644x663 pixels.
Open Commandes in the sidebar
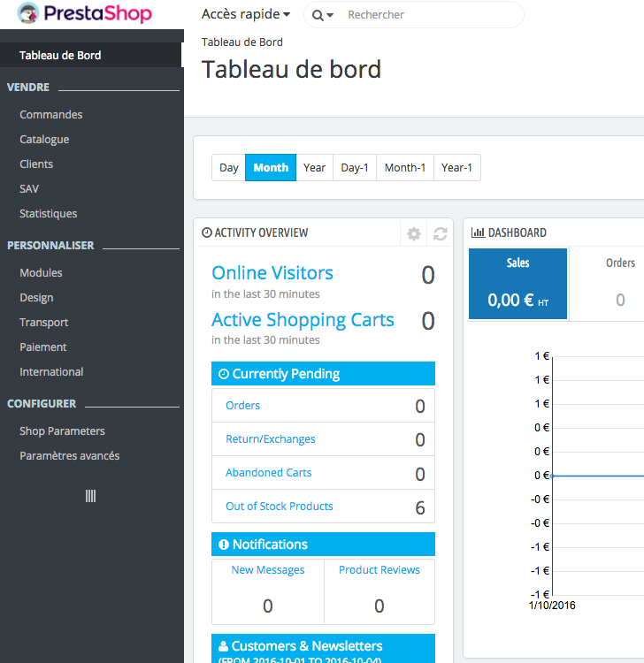[51, 115]
